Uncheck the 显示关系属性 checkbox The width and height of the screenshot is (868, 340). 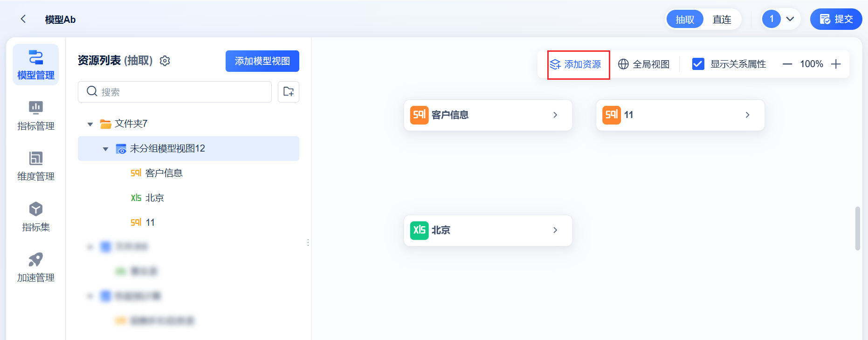click(698, 64)
